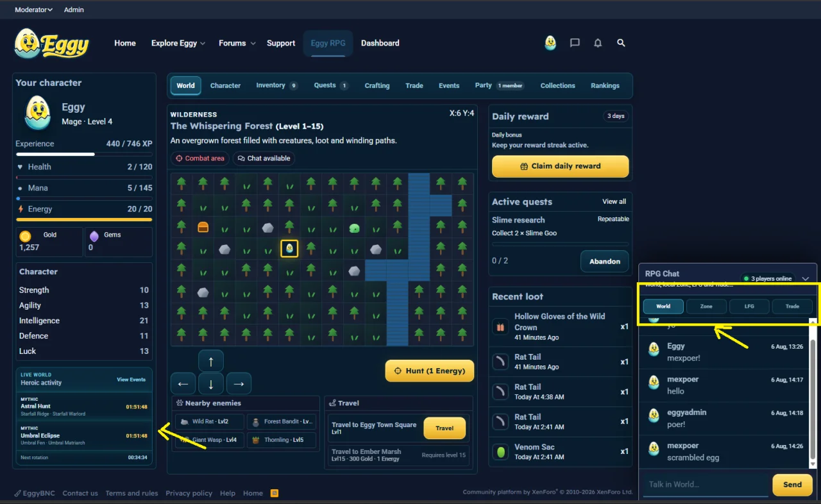This screenshot has height=504, width=821.
Task: Click the purple gem icon
Action: [x=94, y=235]
